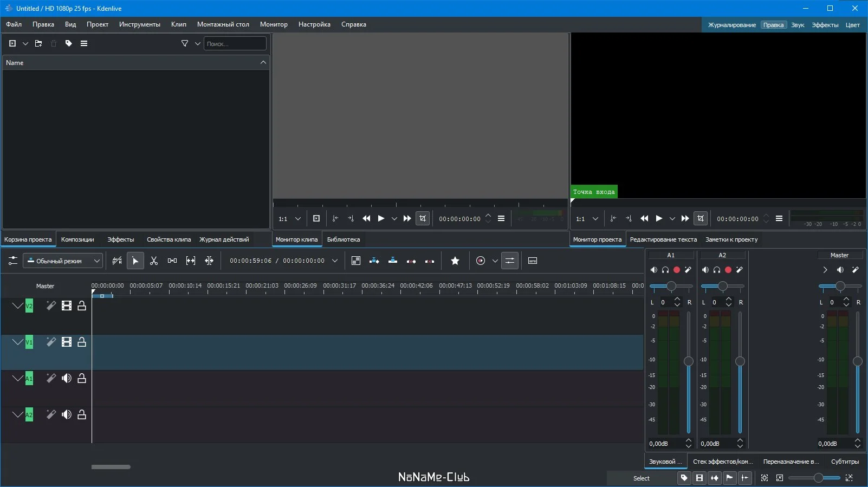Mute audio track A1 in timeline

point(67,379)
